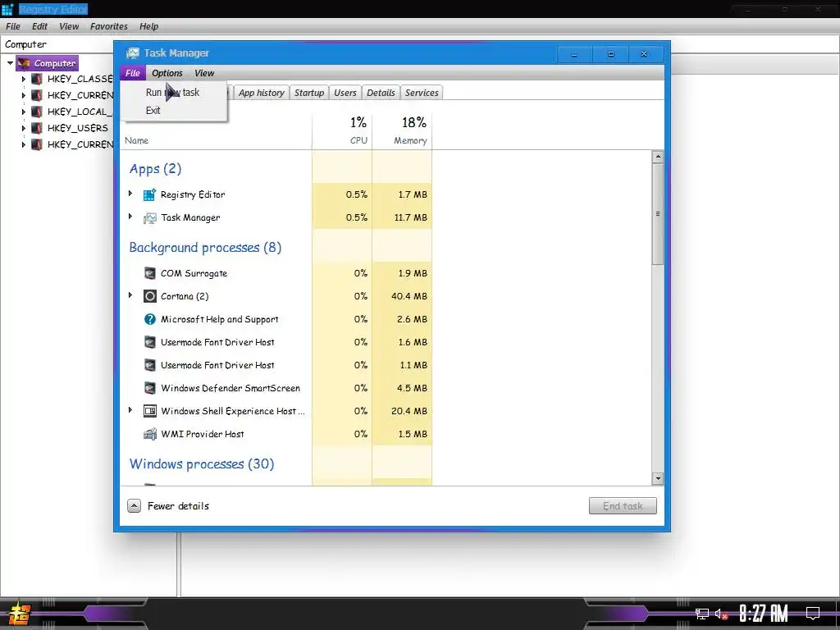Expand the Registry Editor process group

click(130, 194)
